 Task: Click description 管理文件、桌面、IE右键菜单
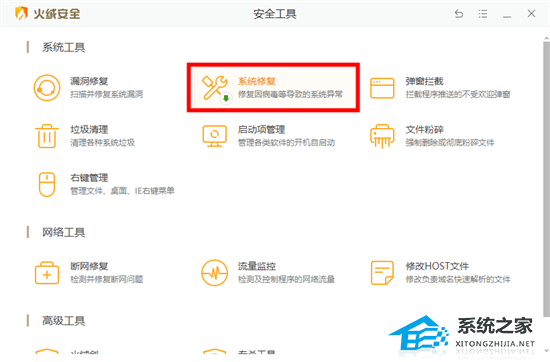pyautogui.click(x=122, y=191)
